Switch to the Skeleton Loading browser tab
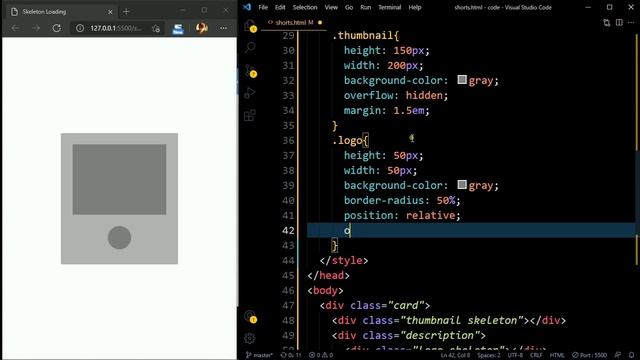 coord(62,12)
